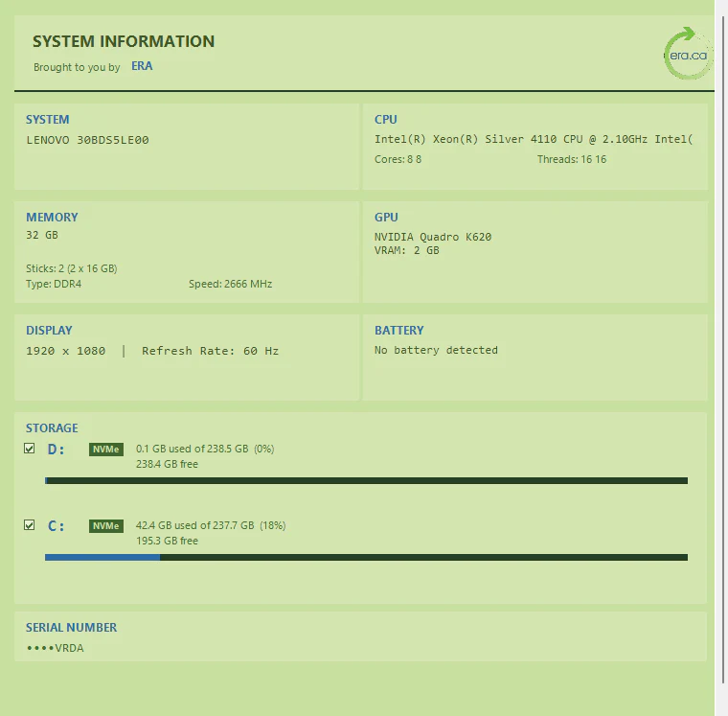Select the D: drive letter label

click(x=56, y=450)
